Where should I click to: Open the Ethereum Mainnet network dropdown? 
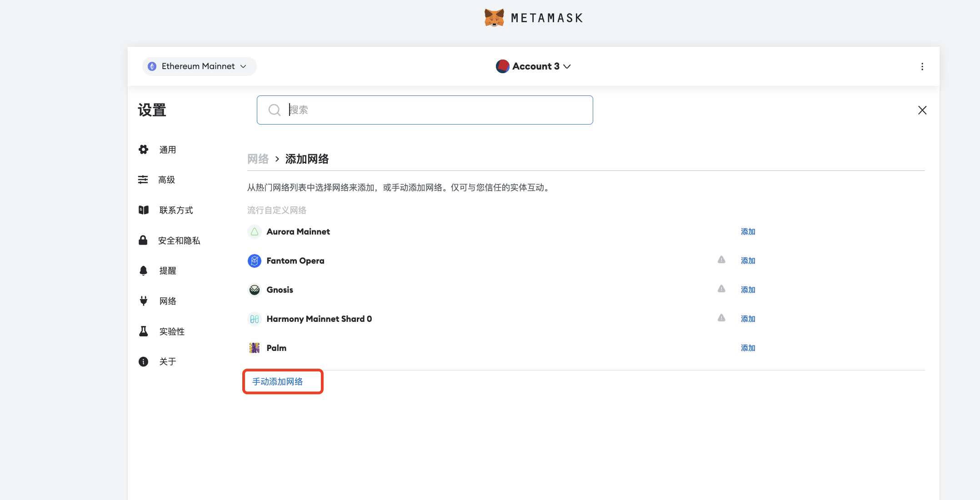pos(199,66)
